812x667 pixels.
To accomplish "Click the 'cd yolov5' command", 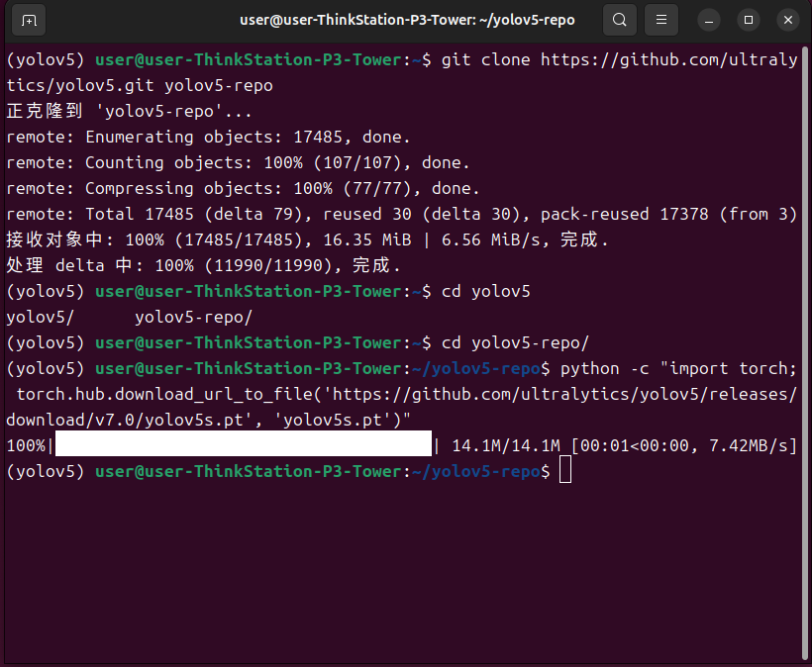I will coord(486,291).
